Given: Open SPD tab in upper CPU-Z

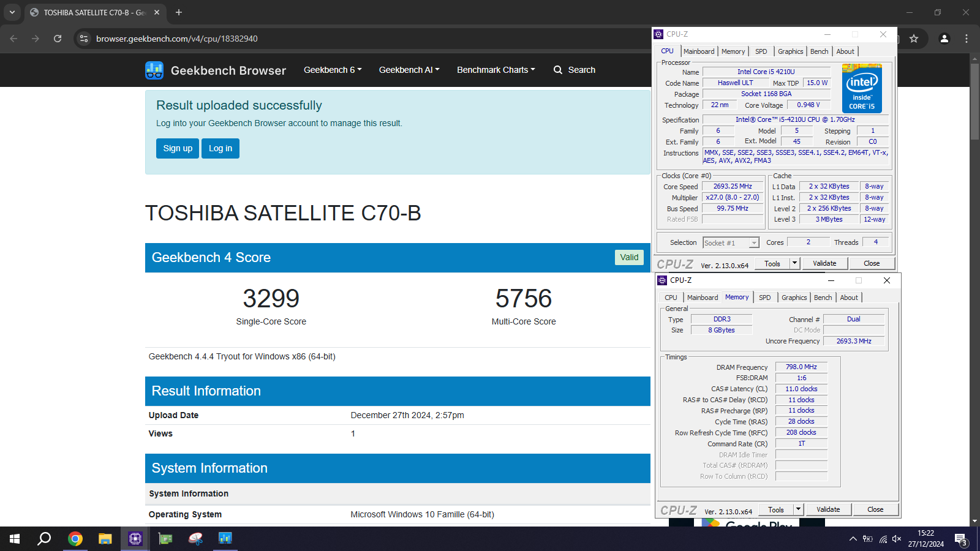Looking at the screenshot, I should point(761,51).
